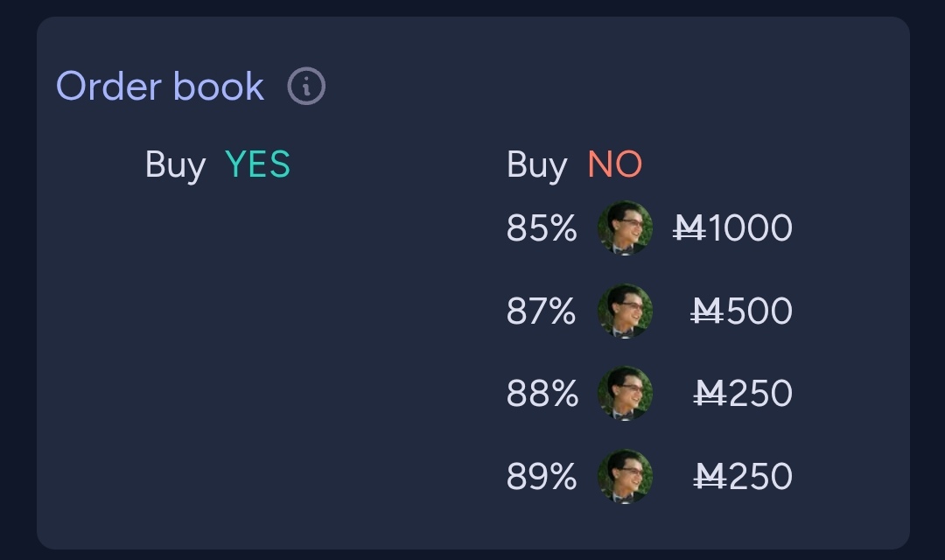Screen dimensions: 945x560
Task: Select the 89% price level
Action: [x=542, y=477]
